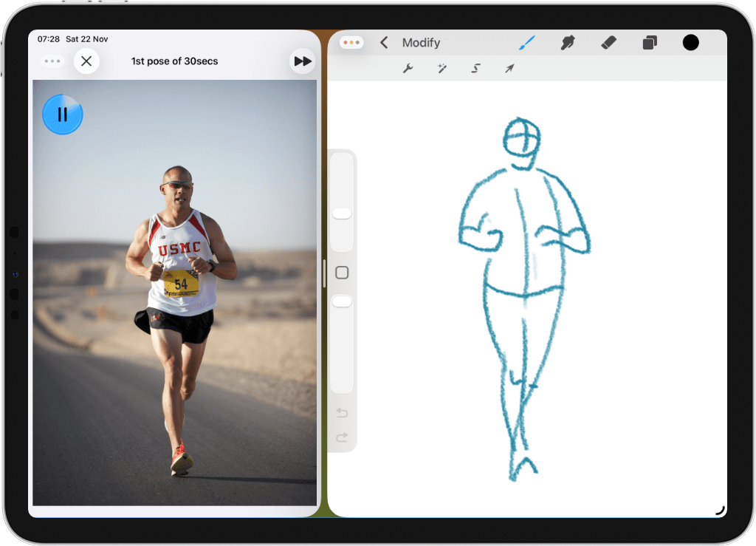Open the Adjustments magic wand menu

pyautogui.click(x=441, y=68)
